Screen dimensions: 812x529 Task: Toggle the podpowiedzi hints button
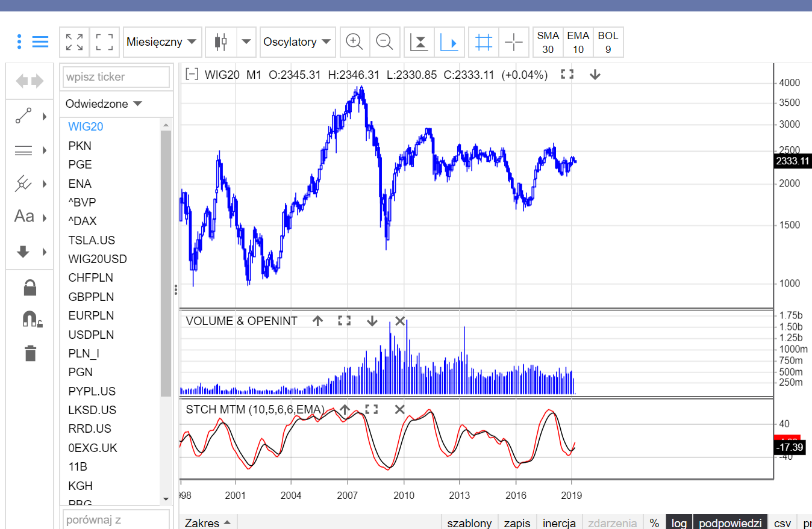(730, 523)
